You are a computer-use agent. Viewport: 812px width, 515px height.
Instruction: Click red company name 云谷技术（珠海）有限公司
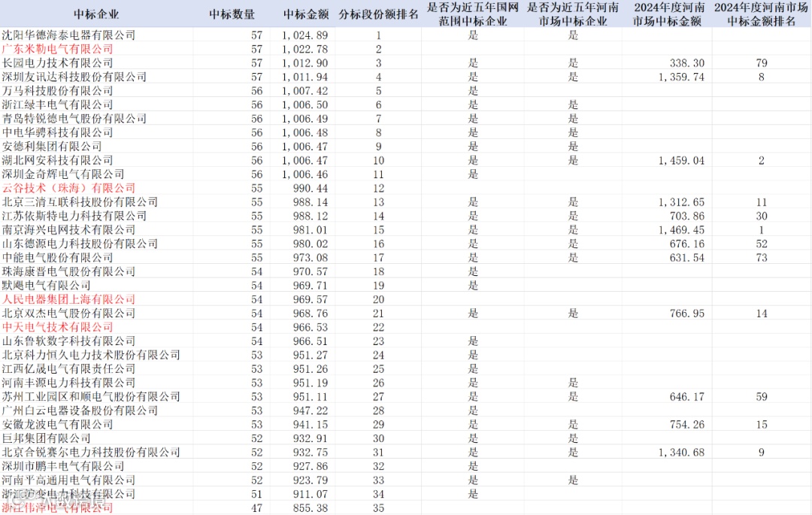69,188
